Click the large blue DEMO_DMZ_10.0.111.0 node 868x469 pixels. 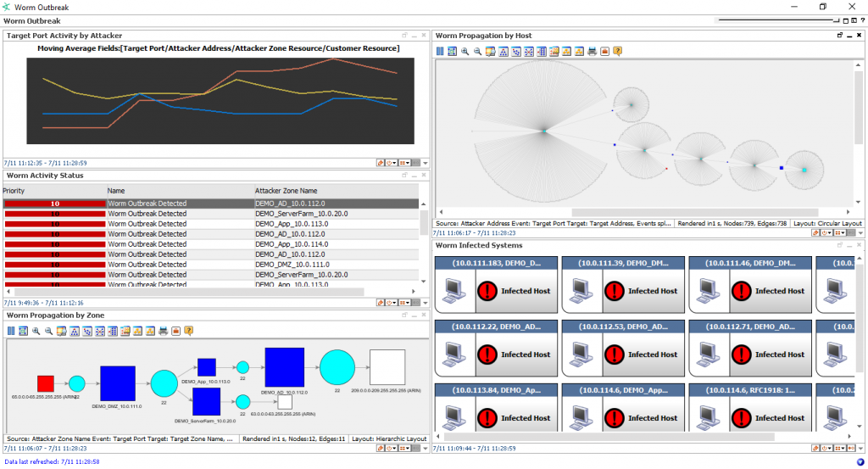118,383
